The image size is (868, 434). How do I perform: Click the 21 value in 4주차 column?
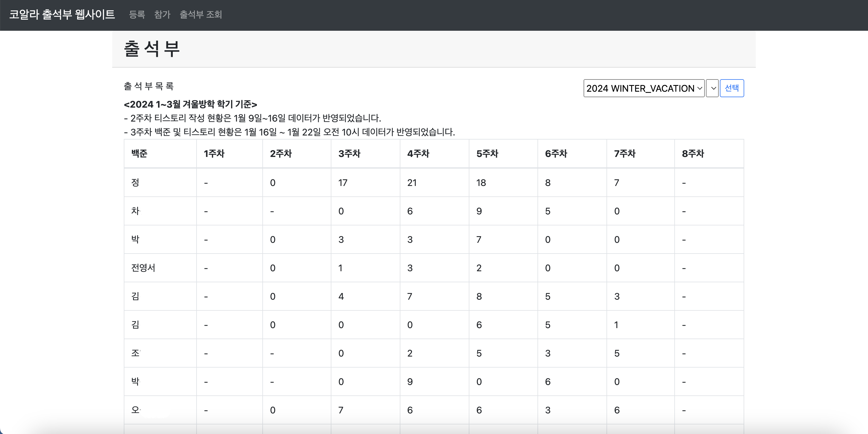tap(412, 183)
